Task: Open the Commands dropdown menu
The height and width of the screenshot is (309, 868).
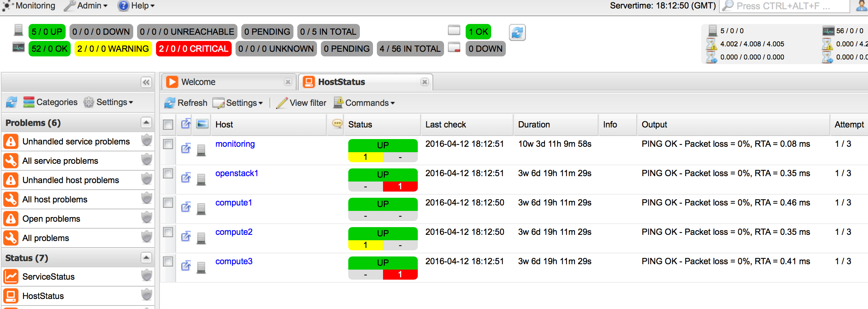Action: point(364,103)
